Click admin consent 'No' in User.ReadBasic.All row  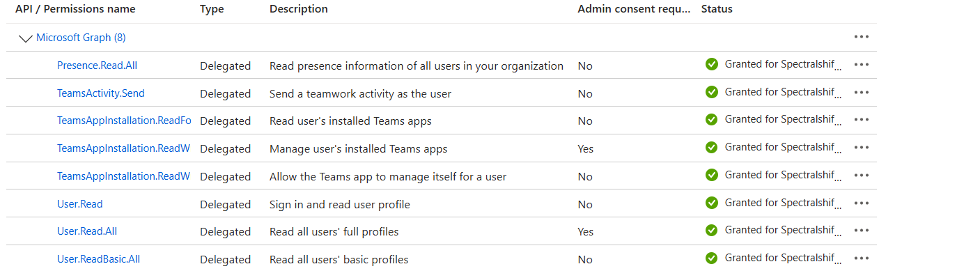pos(585,259)
